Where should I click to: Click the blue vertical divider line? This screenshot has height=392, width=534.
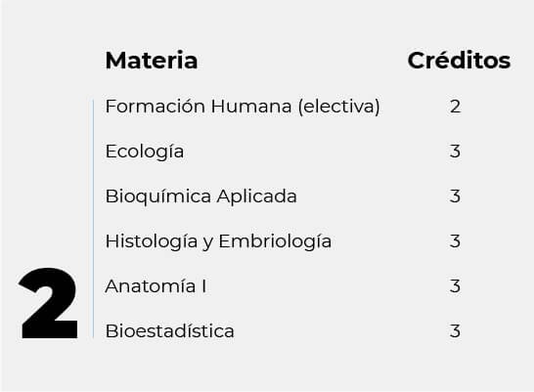coord(93,219)
